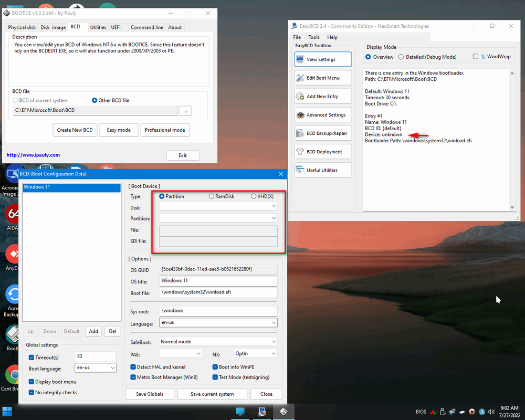Expand the Partition dropdown in Boot Device
525x420 pixels.
click(x=218, y=218)
